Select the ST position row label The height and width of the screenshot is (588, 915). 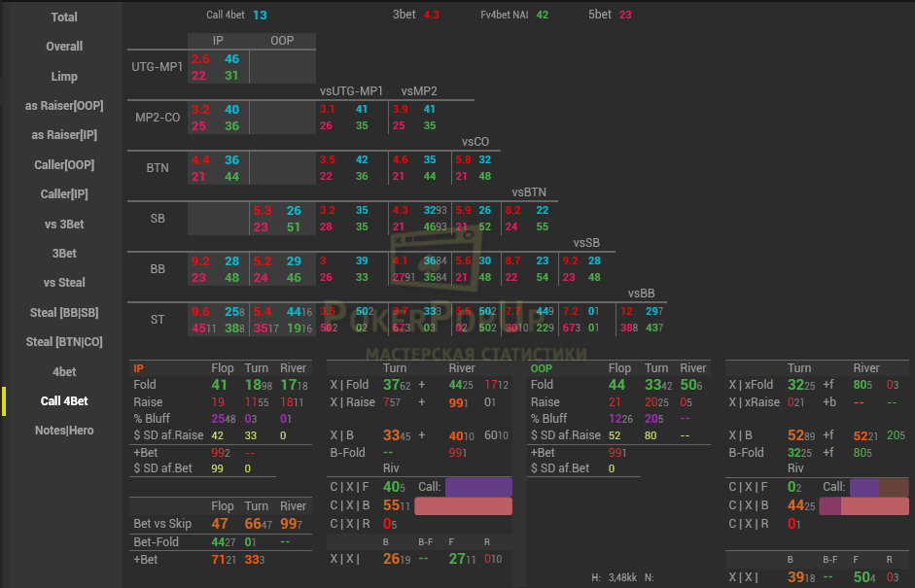coord(157,319)
